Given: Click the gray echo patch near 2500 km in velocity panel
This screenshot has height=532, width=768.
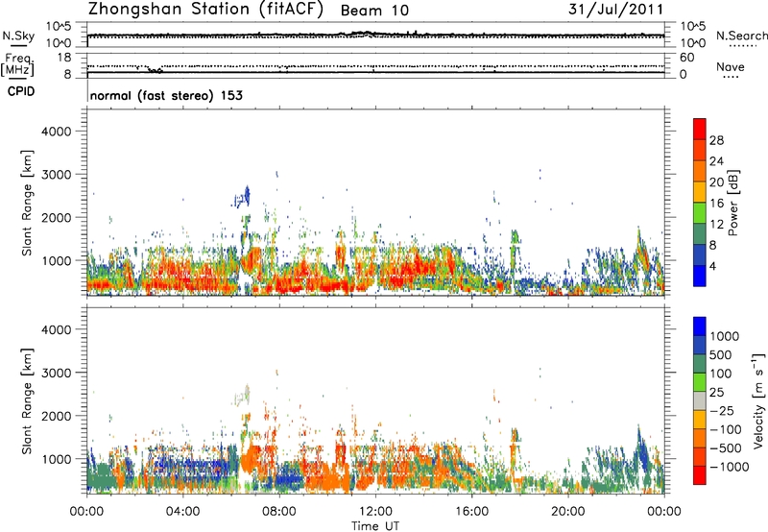Looking at the screenshot, I should click(243, 396).
